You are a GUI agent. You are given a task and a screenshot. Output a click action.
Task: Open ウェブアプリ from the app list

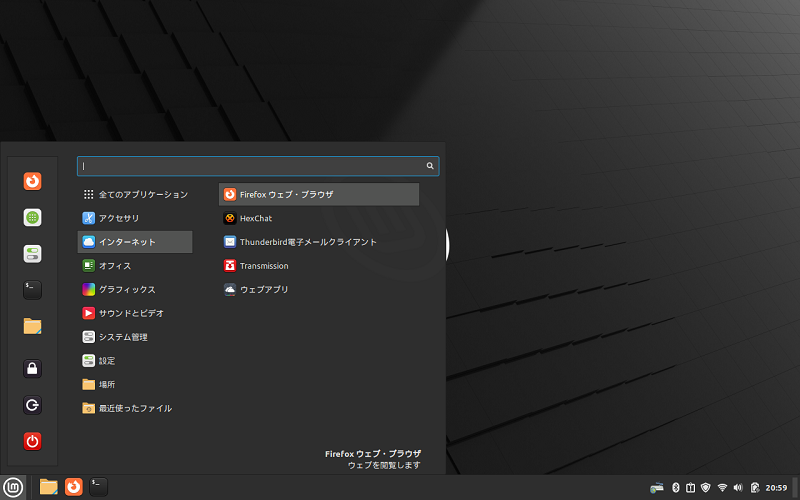[319, 289]
